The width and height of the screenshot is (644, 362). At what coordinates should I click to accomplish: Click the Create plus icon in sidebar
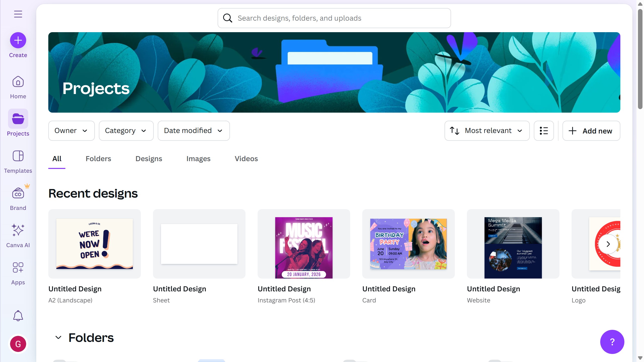18,40
